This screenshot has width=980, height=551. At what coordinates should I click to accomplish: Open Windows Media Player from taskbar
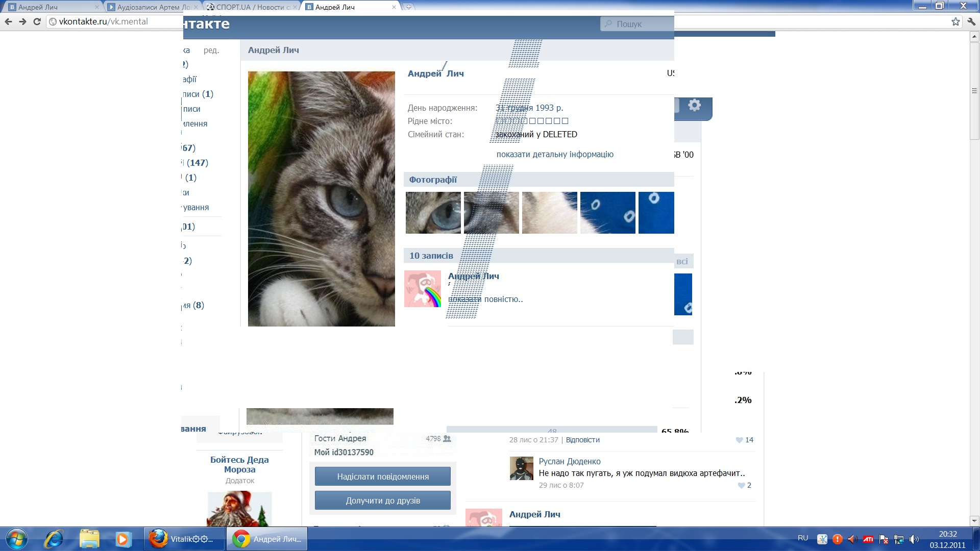[x=123, y=539]
